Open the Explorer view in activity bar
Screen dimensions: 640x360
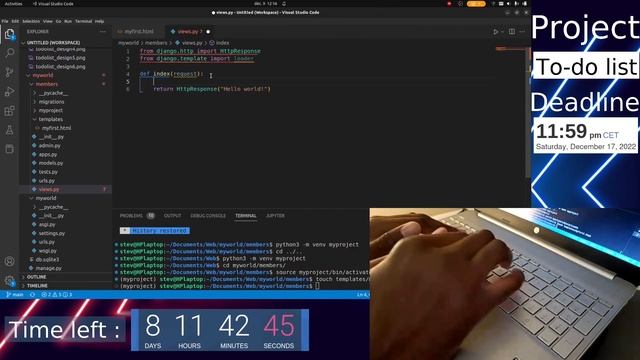point(10,34)
